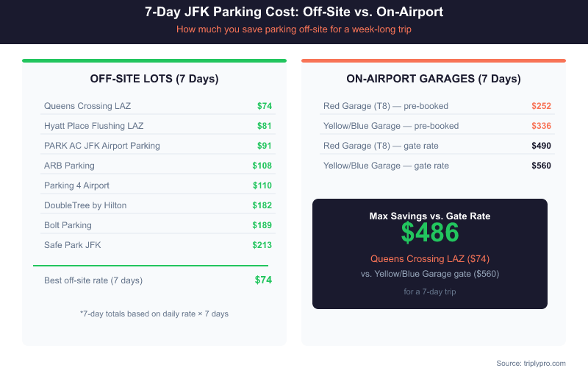This screenshot has width=588, height=368.
Task: Click the large $486 savings figure
Action: [430, 233]
